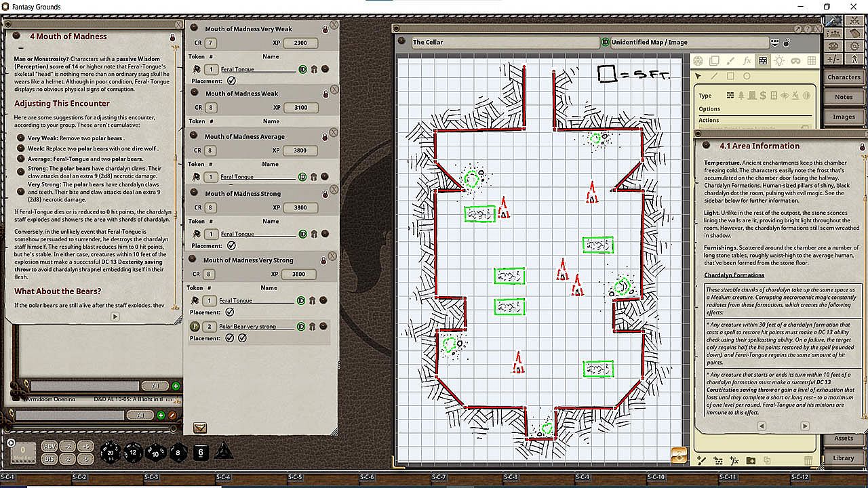Toggle lock on Mouth of Madness Strong

click(x=325, y=193)
